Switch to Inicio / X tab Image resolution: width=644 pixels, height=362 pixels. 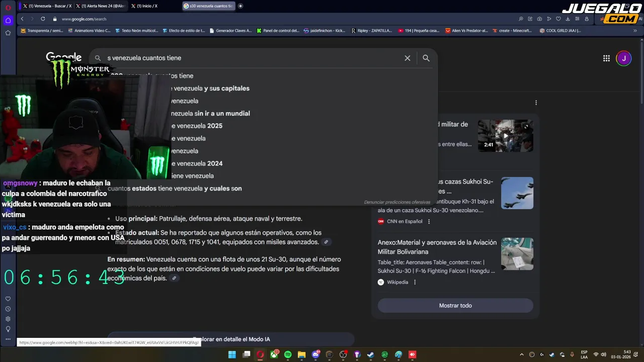pyautogui.click(x=146, y=6)
